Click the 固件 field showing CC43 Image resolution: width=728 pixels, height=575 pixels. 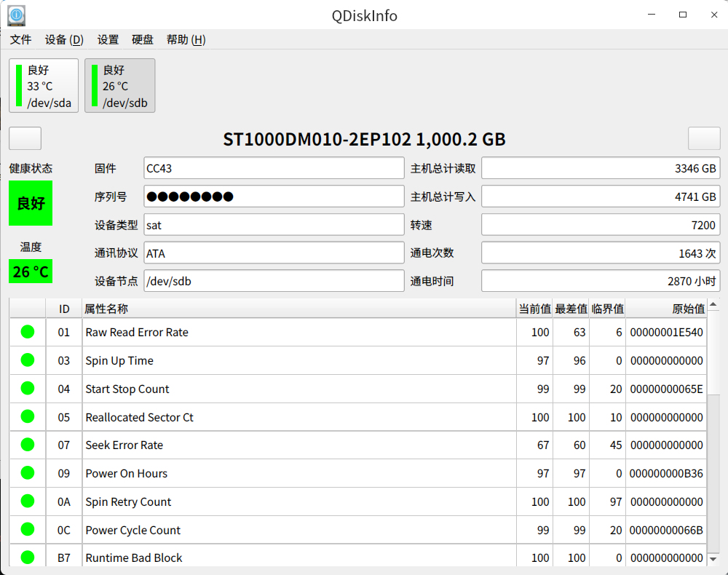click(x=274, y=168)
